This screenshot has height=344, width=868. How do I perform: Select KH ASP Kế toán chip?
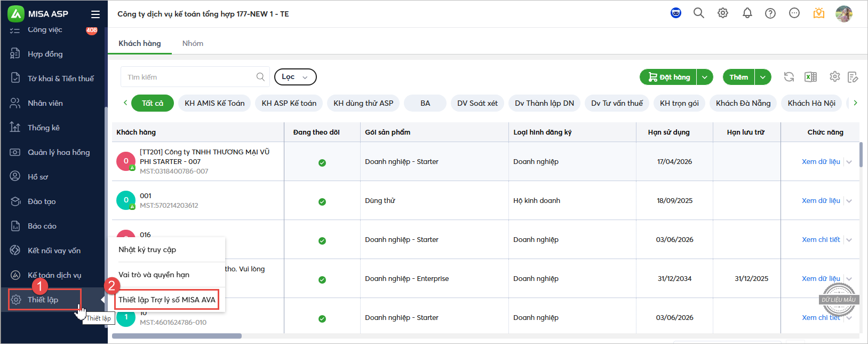click(x=289, y=103)
